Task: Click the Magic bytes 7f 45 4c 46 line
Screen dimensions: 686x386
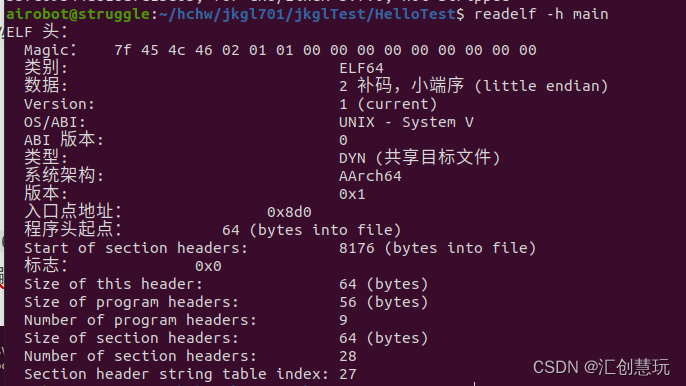Action: coord(326,50)
